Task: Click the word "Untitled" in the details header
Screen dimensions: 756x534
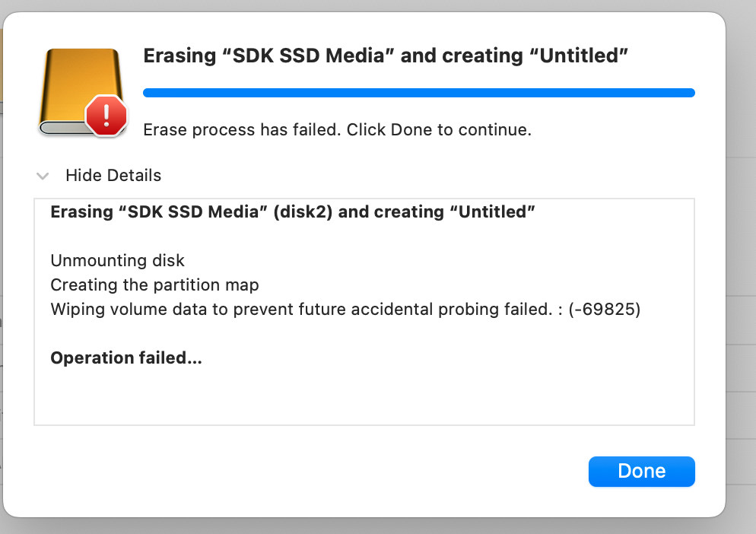Action: point(497,212)
